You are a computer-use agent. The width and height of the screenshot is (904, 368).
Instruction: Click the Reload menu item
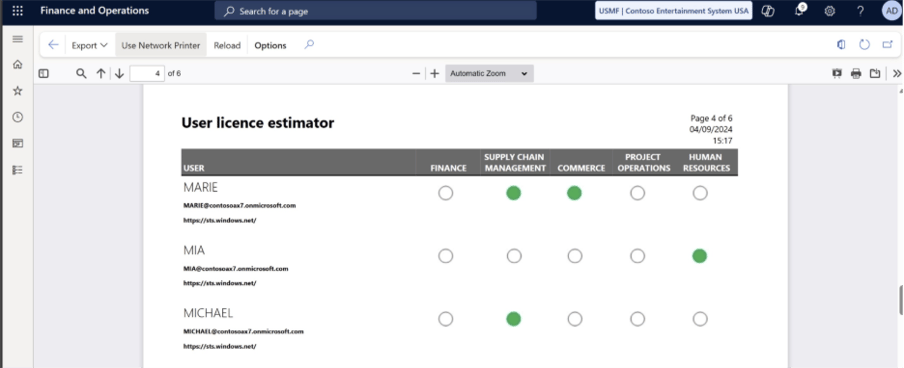tap(227, 46)
